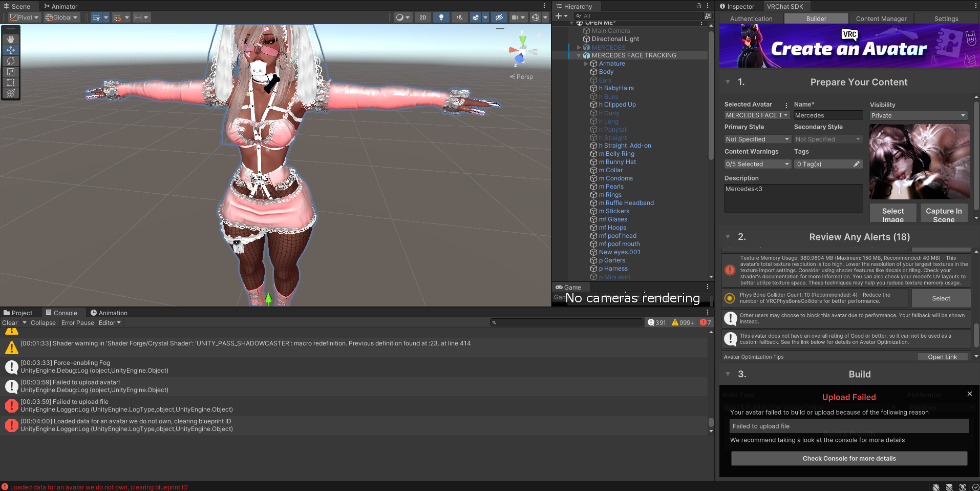Open Content Warnings dropdown
Viewport: 980px width, 491px height.
[x=757, y=164]
